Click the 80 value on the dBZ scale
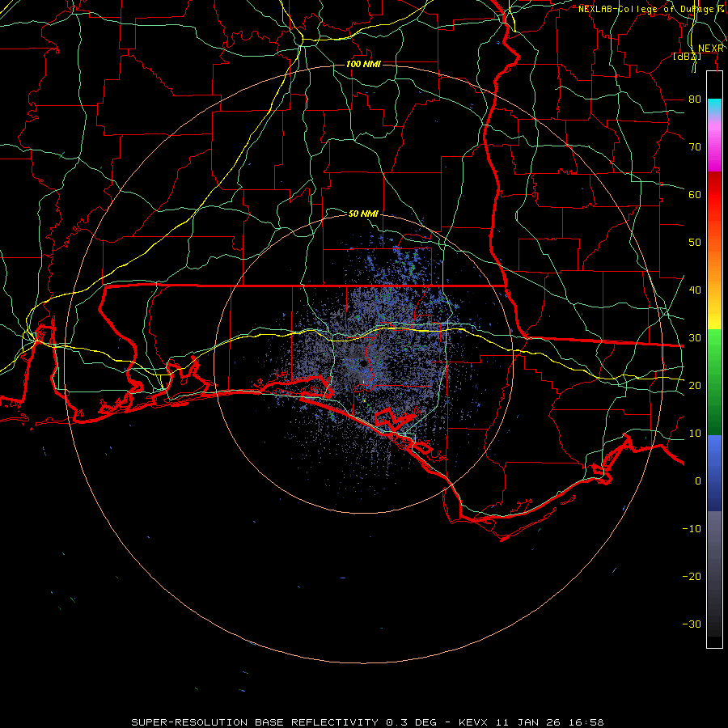728x728 pixels. coord(695,99)
